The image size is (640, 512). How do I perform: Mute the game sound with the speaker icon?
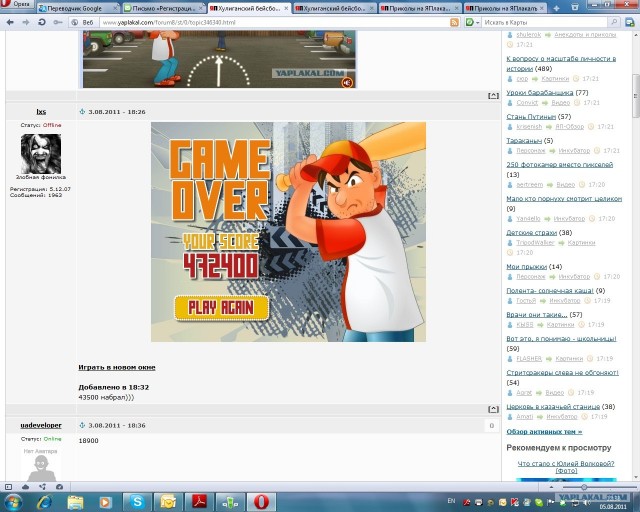point(347,82)
